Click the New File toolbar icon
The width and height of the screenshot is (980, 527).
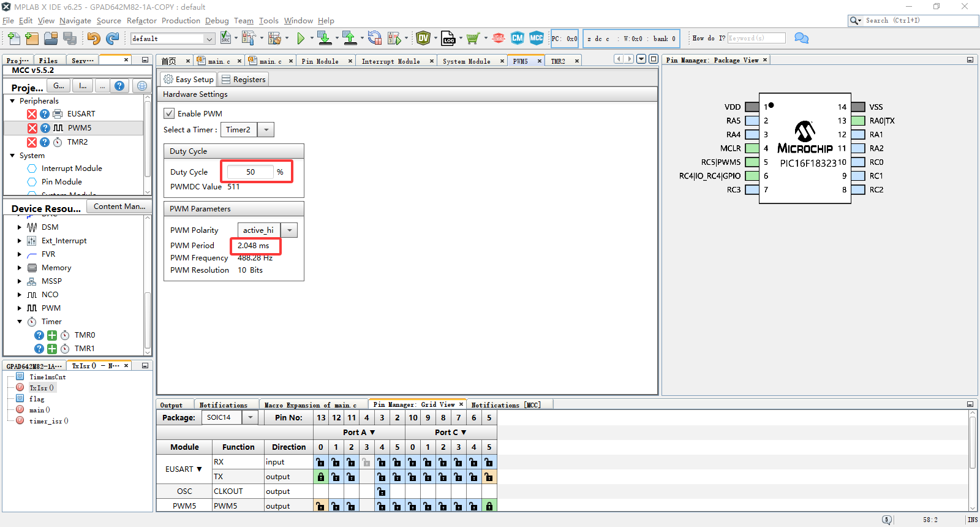(13, 39)
